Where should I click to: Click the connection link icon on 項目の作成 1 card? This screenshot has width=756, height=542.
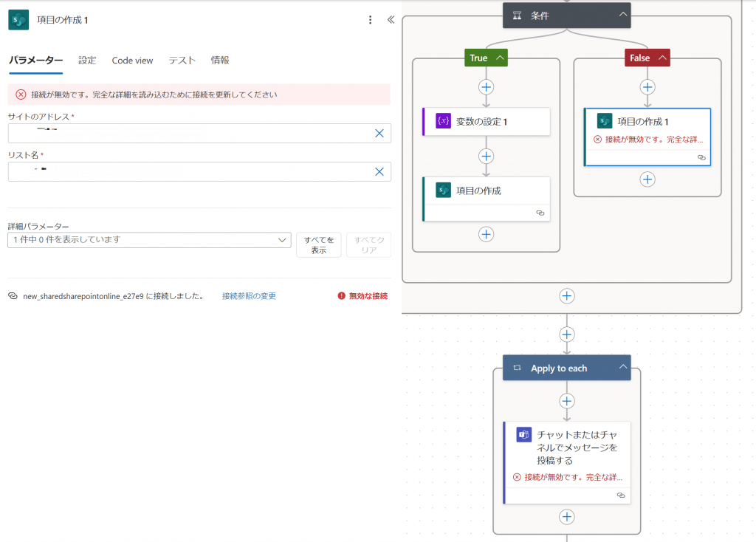pos(701,157)
